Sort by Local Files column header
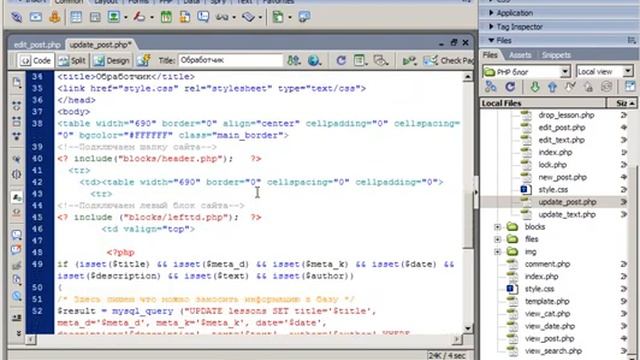The image size is (640, 360). (543, 103)
